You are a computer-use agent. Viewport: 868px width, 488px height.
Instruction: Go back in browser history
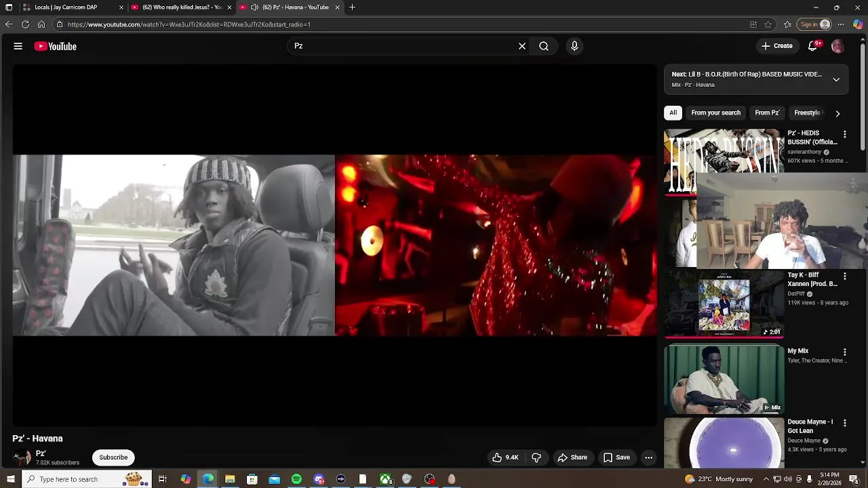(x=9, y=24)
